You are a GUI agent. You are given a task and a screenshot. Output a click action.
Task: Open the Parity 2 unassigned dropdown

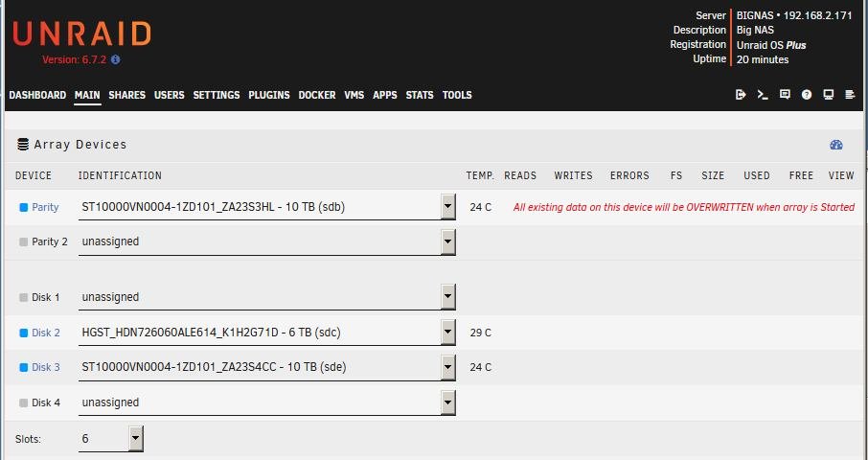(267, 241)
